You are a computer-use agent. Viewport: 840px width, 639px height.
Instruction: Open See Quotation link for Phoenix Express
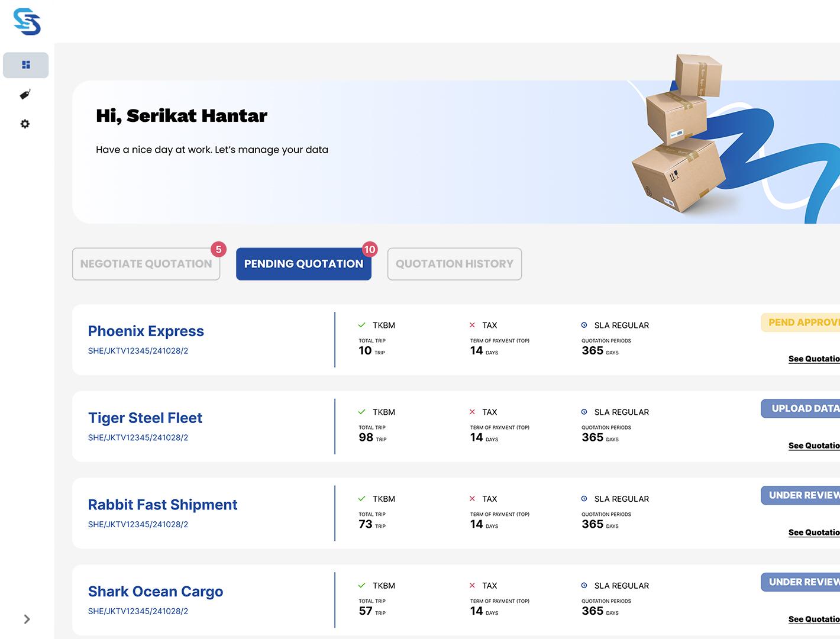(814, 359)
